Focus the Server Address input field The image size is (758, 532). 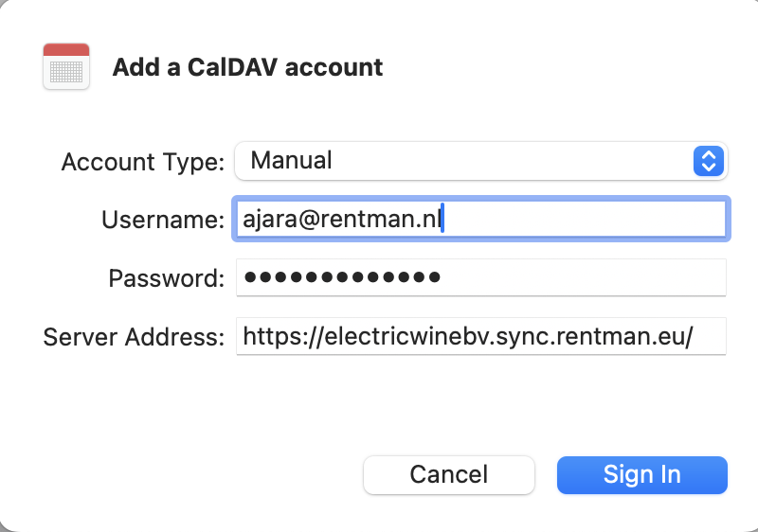tap(481, 336)
